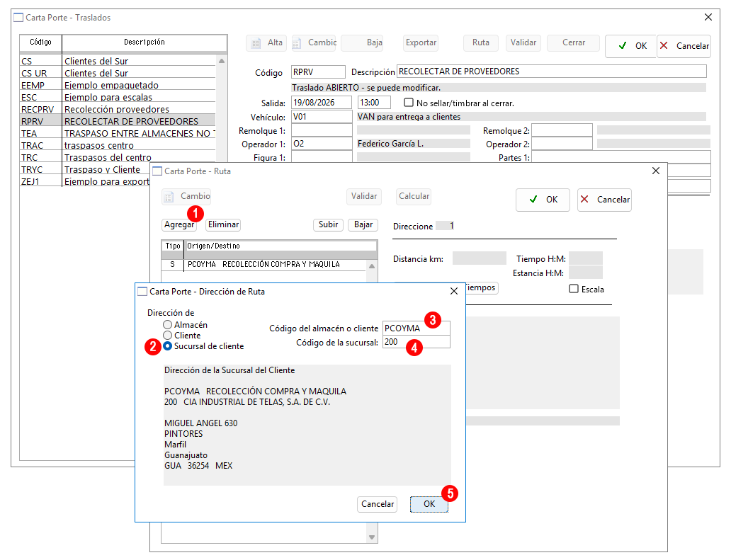Image resolution: width=731 pixels, height=560 pixels.
Task: Click Calcular button in Ruta window
Action: pos(414,197)
